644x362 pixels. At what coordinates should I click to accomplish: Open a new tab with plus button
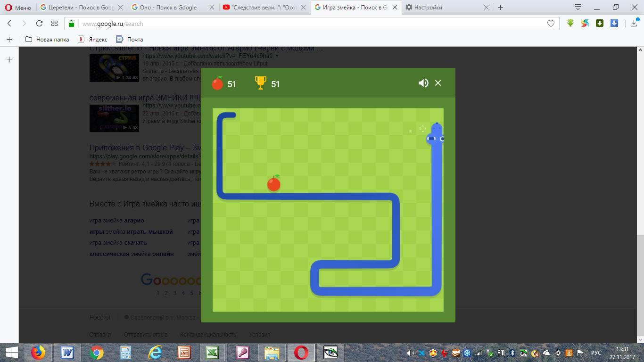coord(500,7)
